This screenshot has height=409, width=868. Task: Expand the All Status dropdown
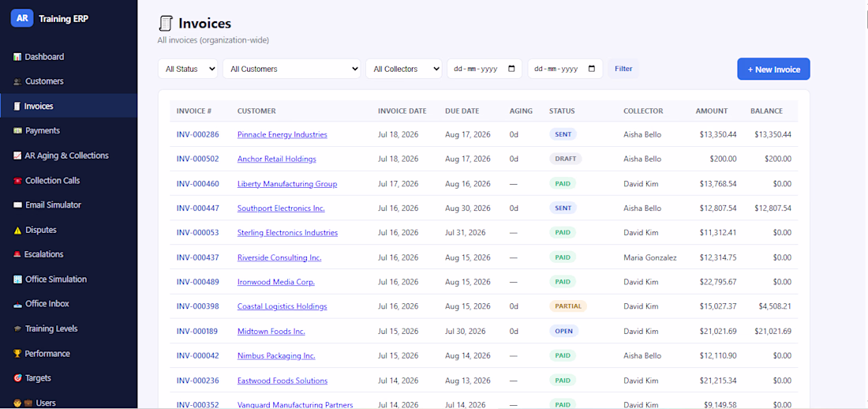tap(189, 69)
